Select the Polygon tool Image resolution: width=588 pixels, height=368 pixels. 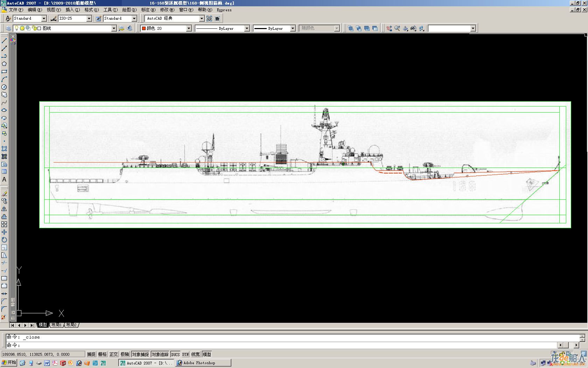pyautogui.click(x=4, y=64)
